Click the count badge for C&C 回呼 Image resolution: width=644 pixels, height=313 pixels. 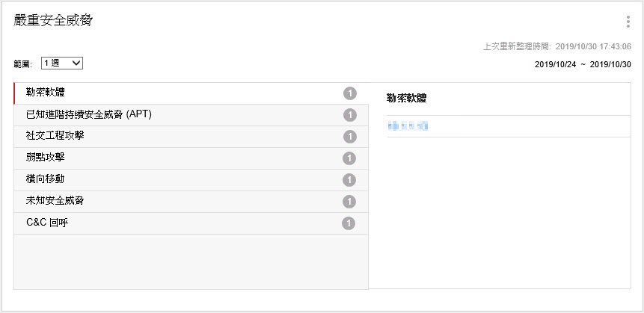click(x=349, y=223)
